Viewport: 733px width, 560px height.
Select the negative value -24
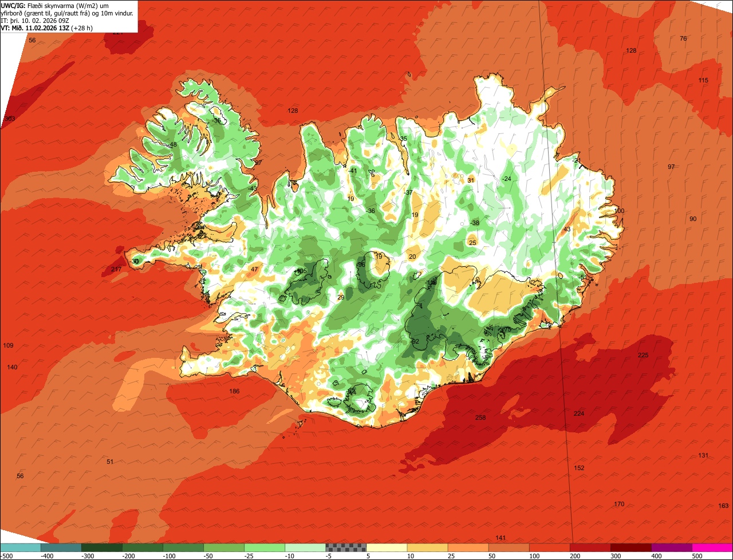(x=506, y=179)
